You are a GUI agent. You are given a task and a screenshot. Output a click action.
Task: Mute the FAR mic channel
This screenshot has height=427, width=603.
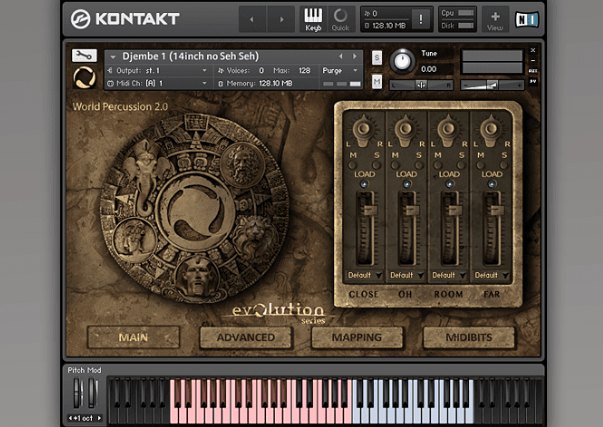pos(480,165)
